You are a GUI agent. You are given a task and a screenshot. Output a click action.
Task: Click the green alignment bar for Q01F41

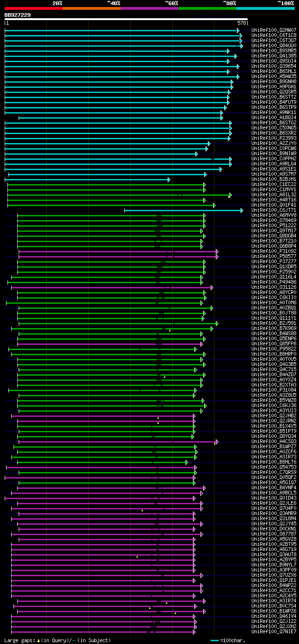[111, 205]
